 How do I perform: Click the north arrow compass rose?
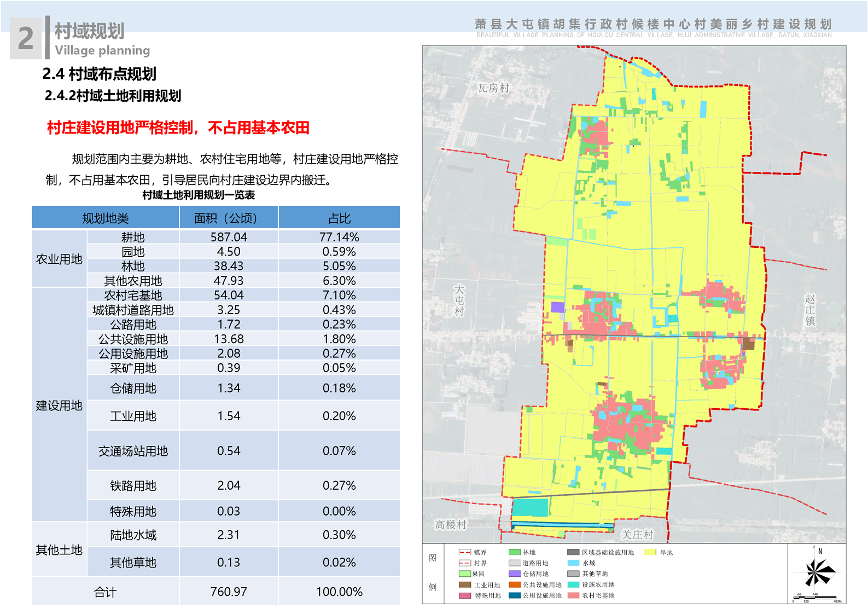click(819, 572)
